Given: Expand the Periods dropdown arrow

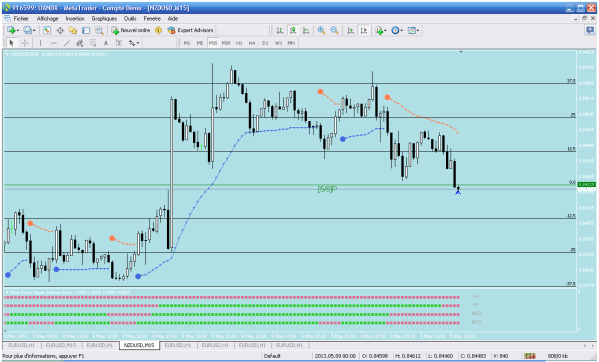Looking at the screenshot, I should click(401, 31).
